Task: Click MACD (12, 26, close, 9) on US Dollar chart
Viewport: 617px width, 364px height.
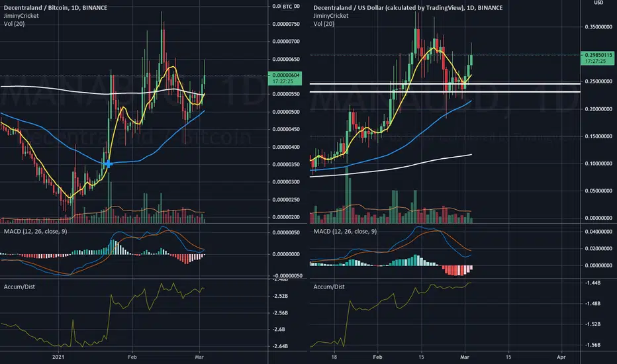Action: pos(345,232)
